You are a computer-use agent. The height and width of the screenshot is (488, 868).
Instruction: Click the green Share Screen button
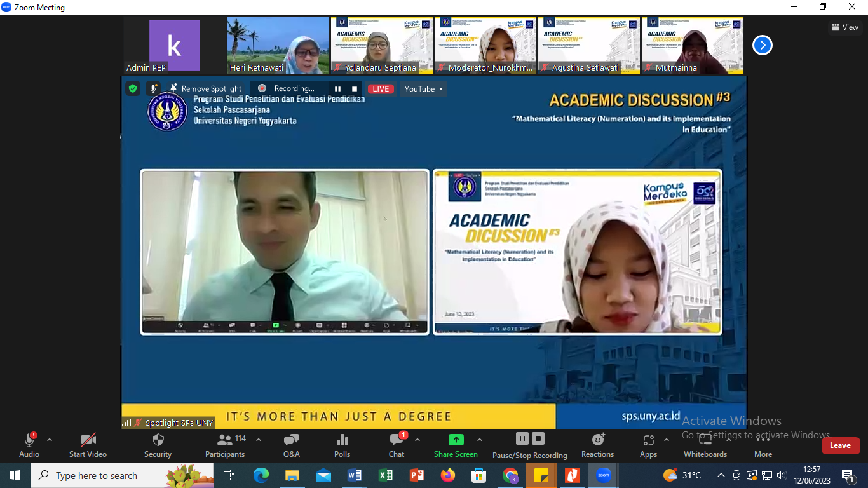tap(456, 445)
